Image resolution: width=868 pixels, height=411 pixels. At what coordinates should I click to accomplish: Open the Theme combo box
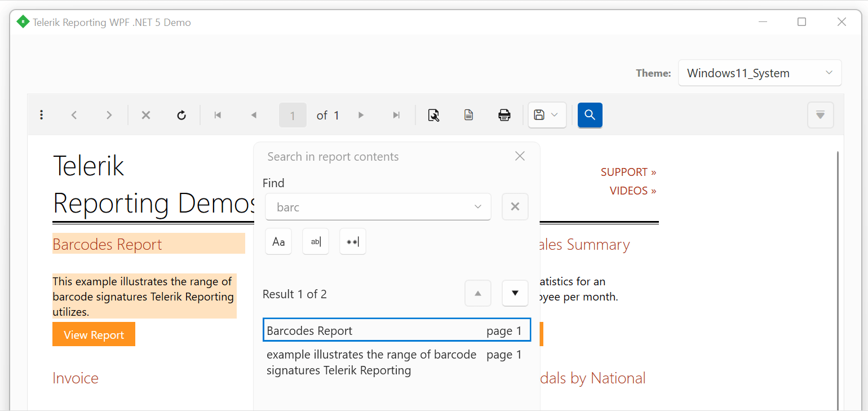(x=760, y=73)
